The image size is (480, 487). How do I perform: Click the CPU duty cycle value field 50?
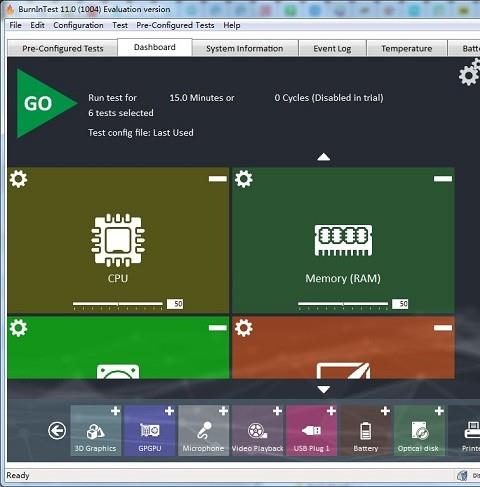(x=175, y=304)
